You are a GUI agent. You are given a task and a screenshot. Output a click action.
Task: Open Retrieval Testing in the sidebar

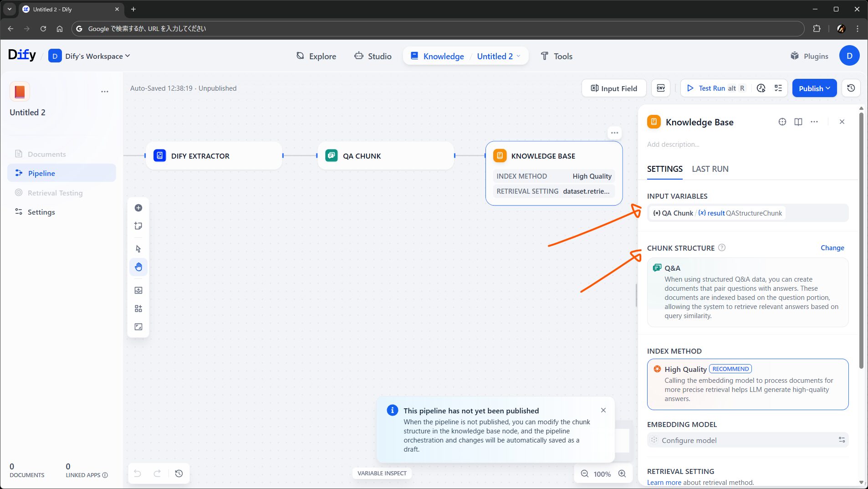click(55, 193)
